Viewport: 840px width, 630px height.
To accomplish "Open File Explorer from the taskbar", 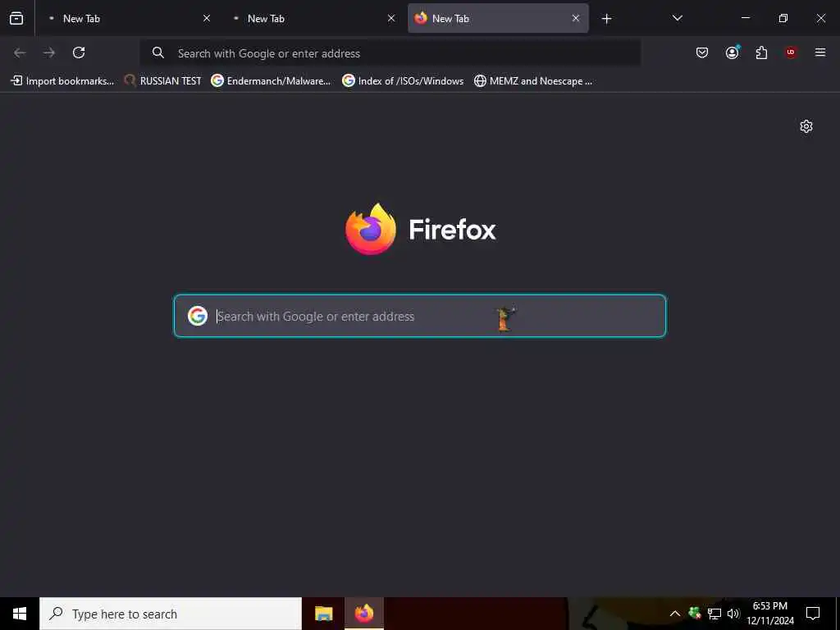I will point(323,614).
